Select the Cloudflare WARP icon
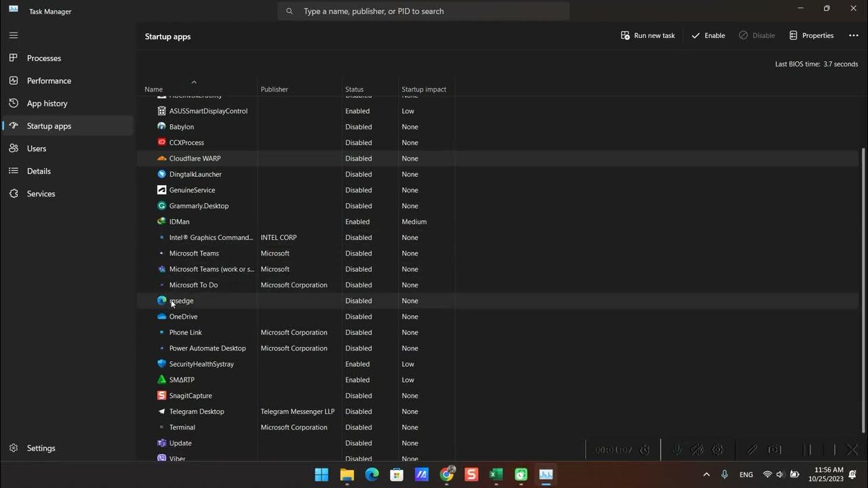This screenshot has height=488, width=868. pyautogui.click(x=161, y=158)
